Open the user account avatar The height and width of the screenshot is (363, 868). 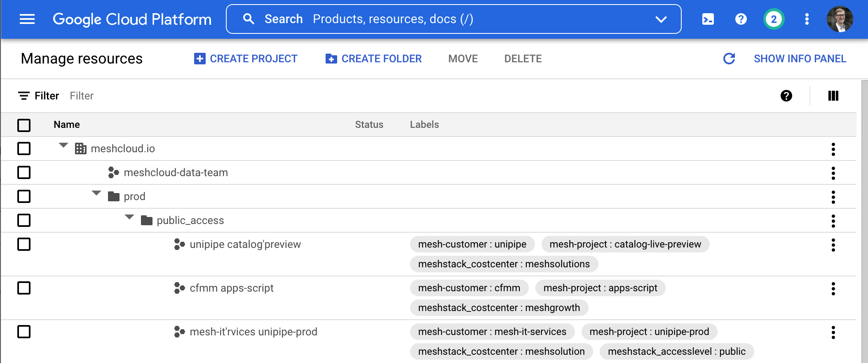pos(840,19)
